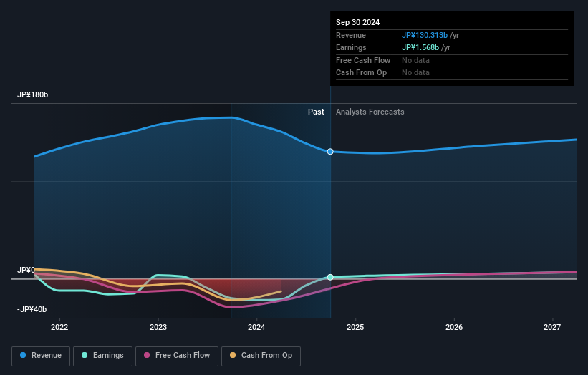The height and width of the screenshot is (375, 588).
Task: Click the tooltip date 'Sep 30 2024'
Action: (358, 22)
